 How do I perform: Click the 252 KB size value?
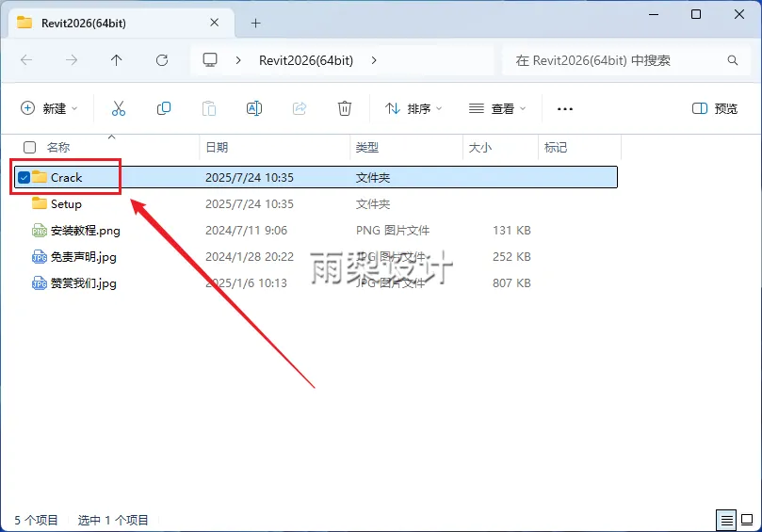511,256
